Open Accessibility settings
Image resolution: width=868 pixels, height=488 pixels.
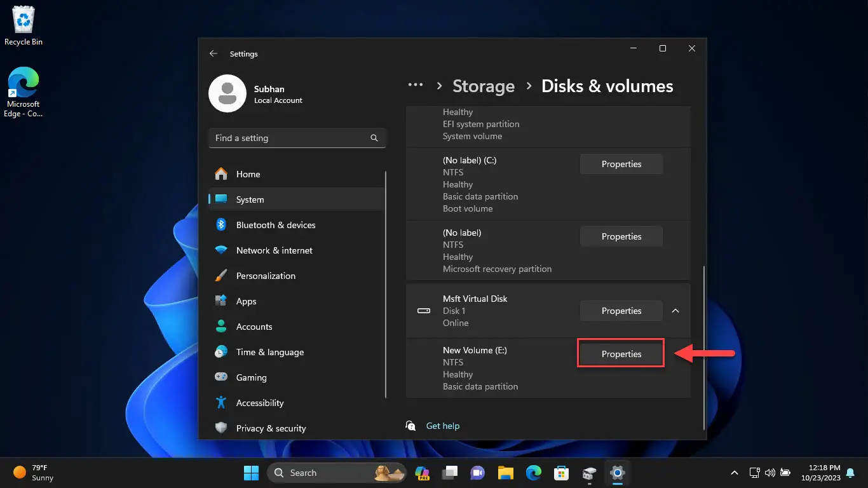[x=297, y=403]
